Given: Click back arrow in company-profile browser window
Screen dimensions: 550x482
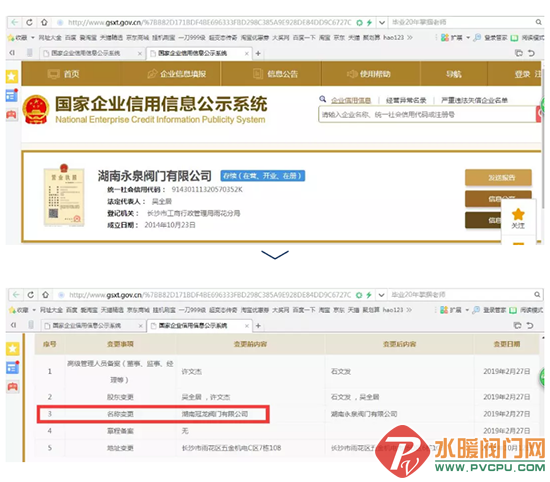Looking at the screenshot, I should 15,22.
